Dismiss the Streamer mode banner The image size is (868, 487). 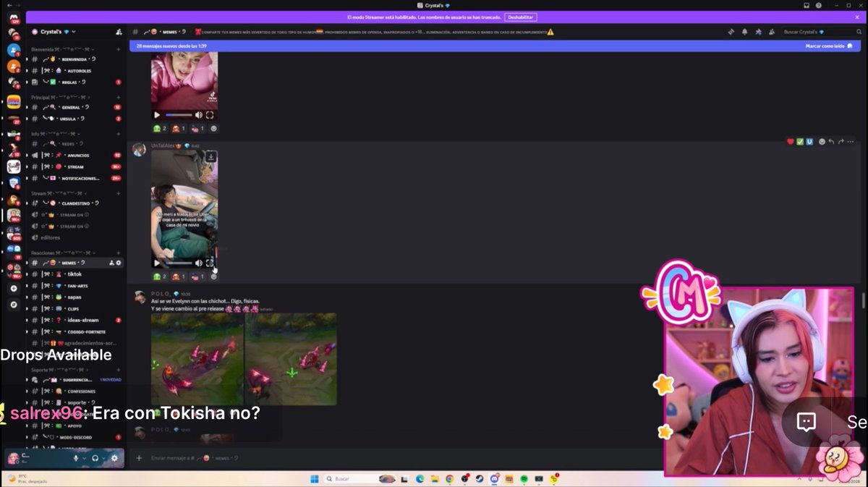click(x=857, y=17)
